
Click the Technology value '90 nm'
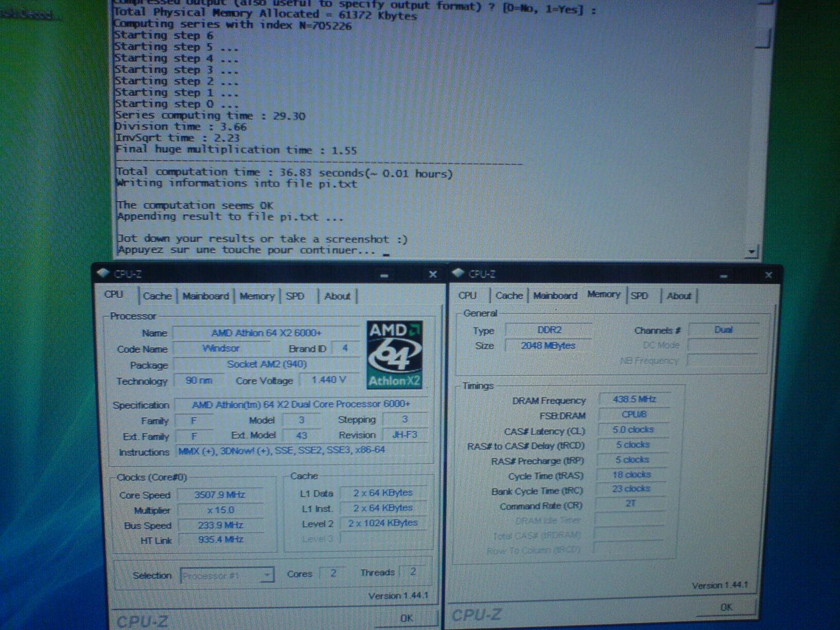(x=199, y=380)
